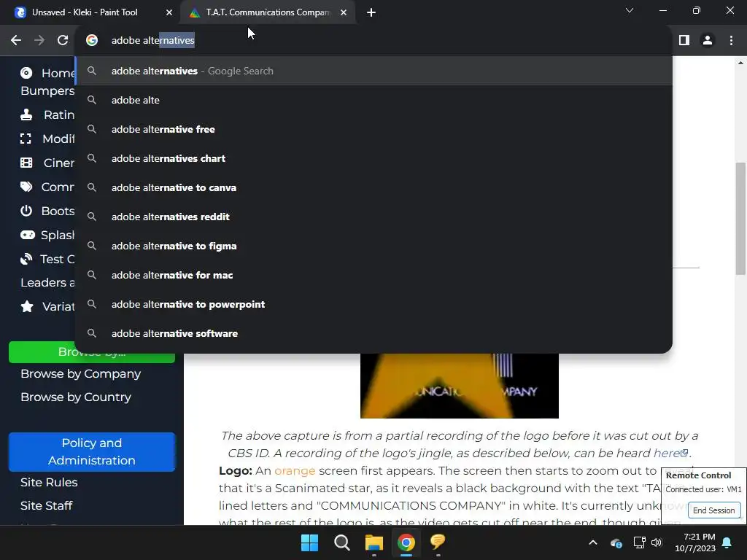Select the 'adobe alternative free' suggestion

[374, 129]
